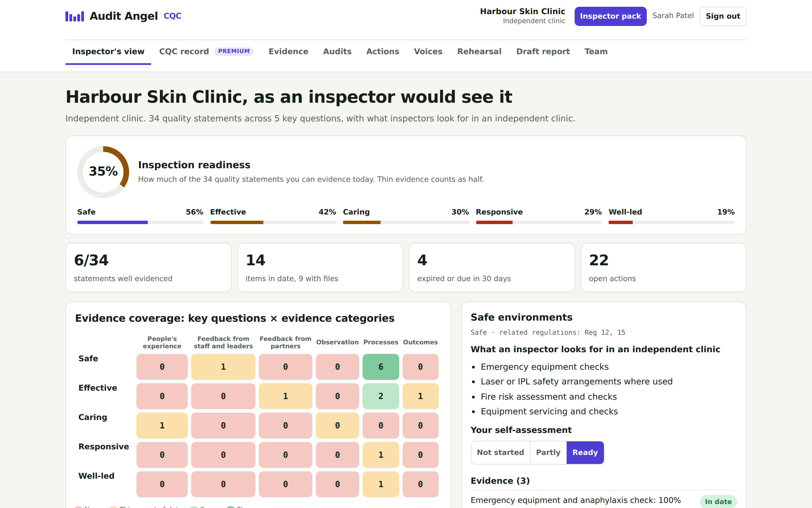Set self-assessment to Not started
The height and width of the screenshot is (508, 812).
tap(500, 453)
